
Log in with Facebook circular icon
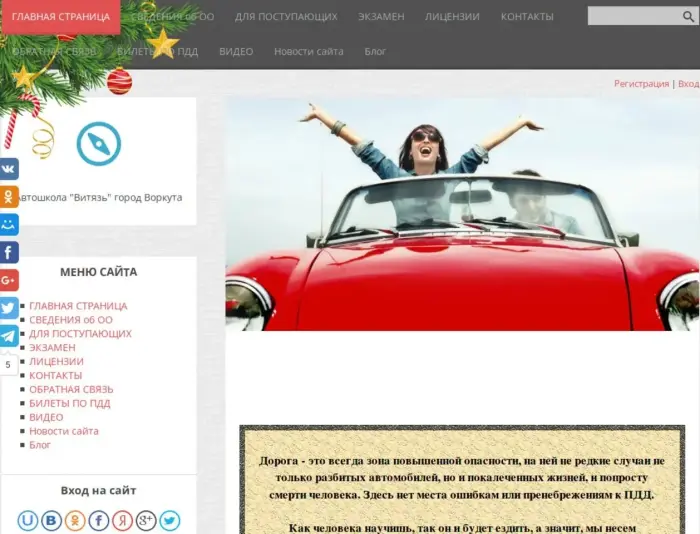point(99,520)
